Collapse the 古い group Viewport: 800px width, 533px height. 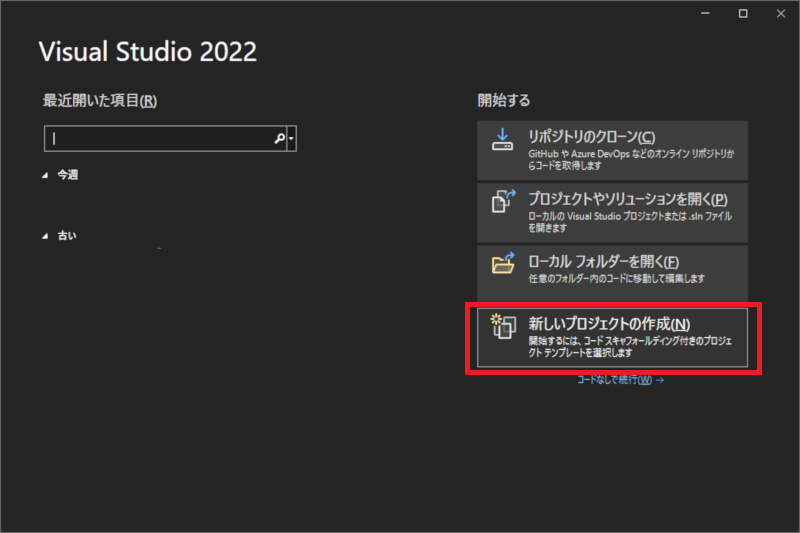[45, 236]
